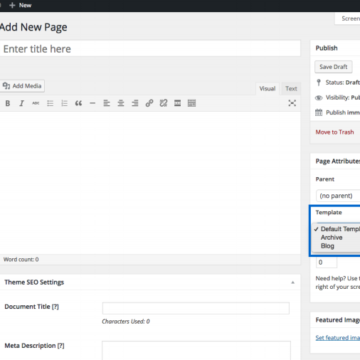The height and width of the screenshot is (360, 360).
Task: Switch to the Text editor tab
Action: click(291, 89)
